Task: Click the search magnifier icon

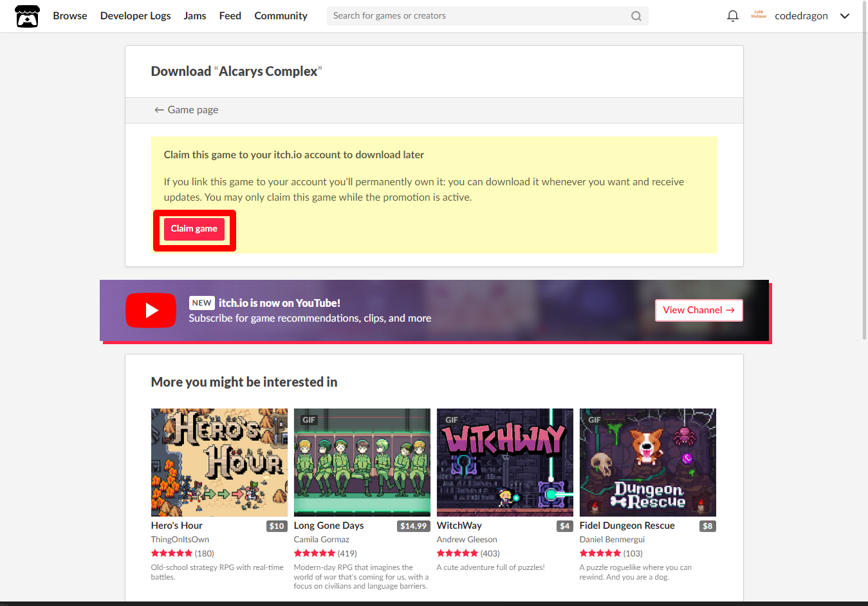Action: click(x=636, y=16)
